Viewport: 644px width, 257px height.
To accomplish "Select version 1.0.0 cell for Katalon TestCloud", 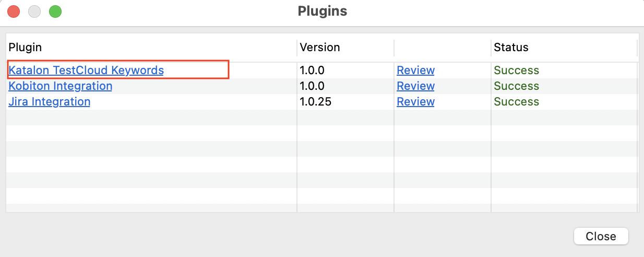I will click(x=312, y=70).
